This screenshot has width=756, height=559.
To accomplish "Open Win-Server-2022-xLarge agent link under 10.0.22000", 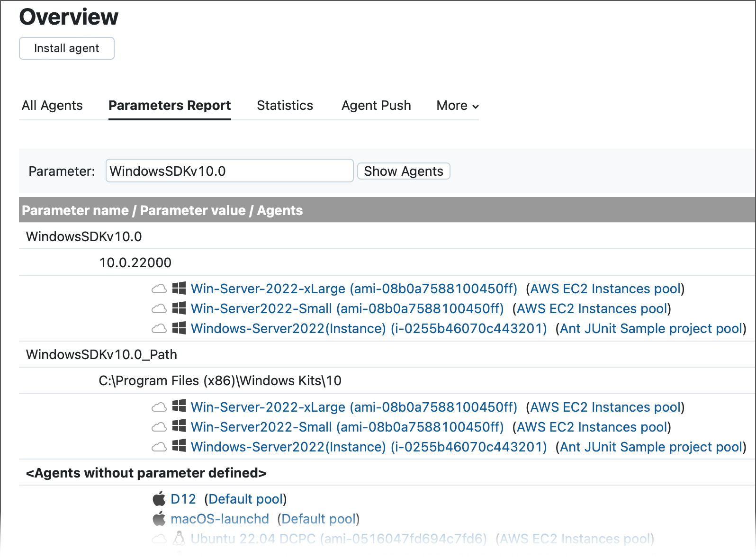I will [x=353, y=289].
